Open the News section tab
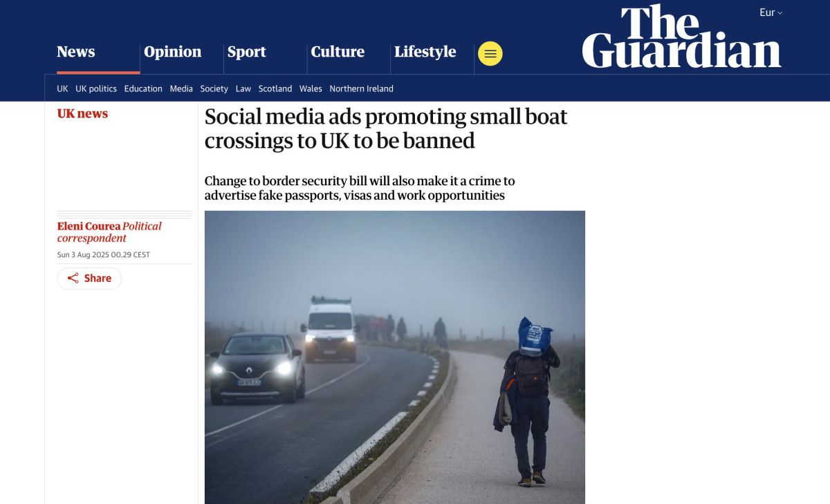This screenshot has width=830, height=504. (x=76, y=52)
